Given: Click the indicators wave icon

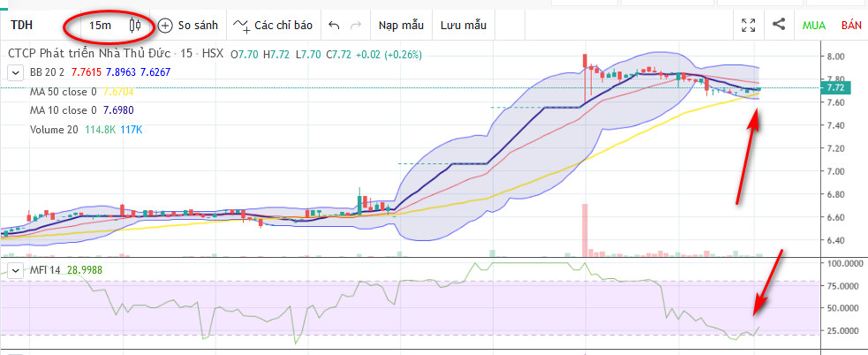Looking at the screenshot, I should [241, 26].
